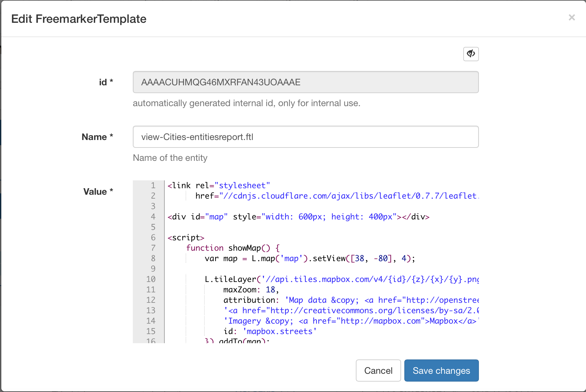The width and height of the screenshot is (586, 392).
Task: Click the read-only id field
Action: (305, 82)
